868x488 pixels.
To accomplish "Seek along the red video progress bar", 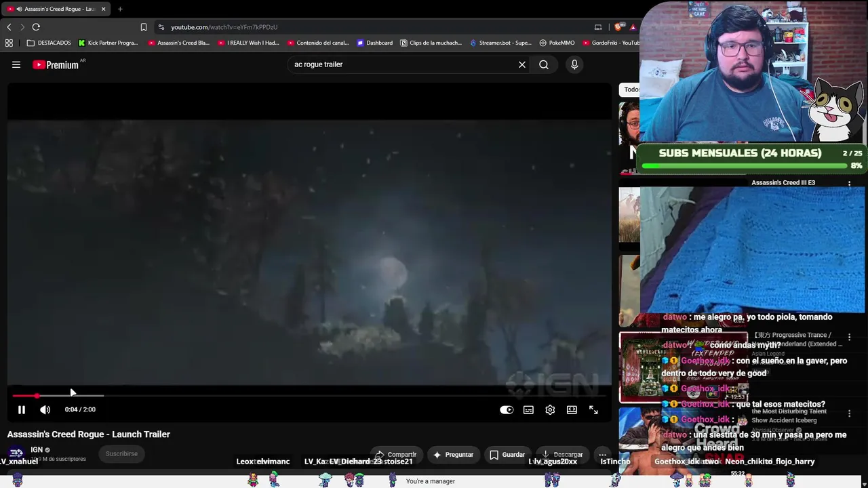I will 309,395.
